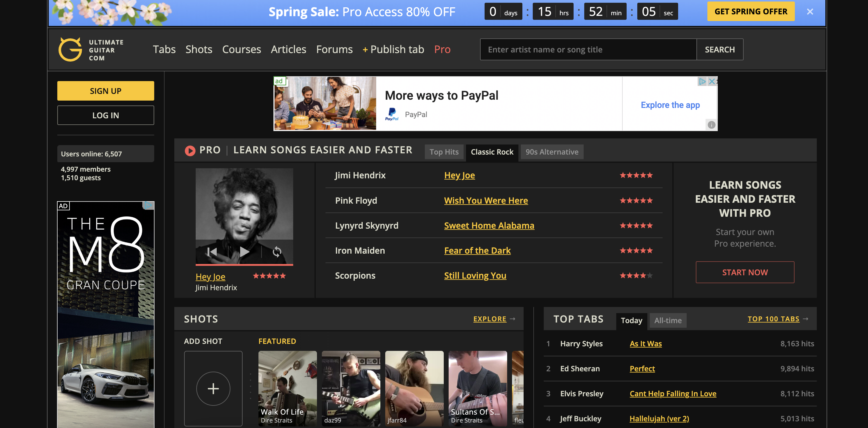
Task: Click the Users online: 6,507 text
Action: pos(91,154)
